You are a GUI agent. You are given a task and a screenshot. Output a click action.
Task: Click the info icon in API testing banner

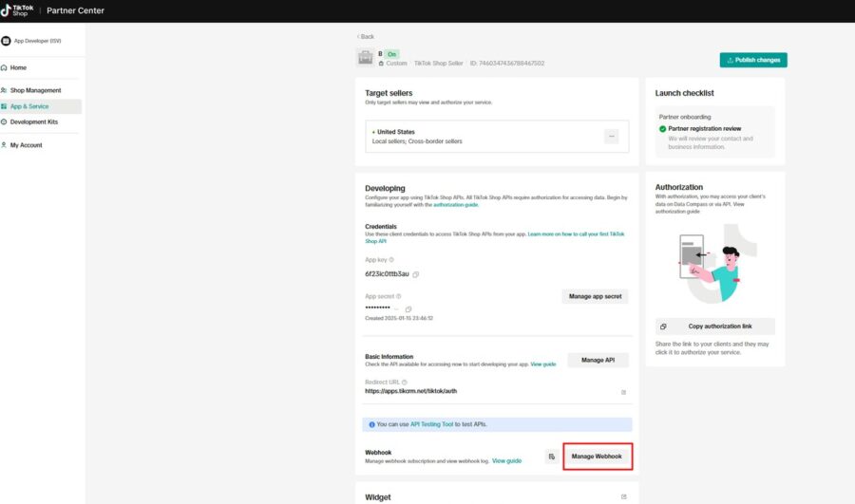371,424
